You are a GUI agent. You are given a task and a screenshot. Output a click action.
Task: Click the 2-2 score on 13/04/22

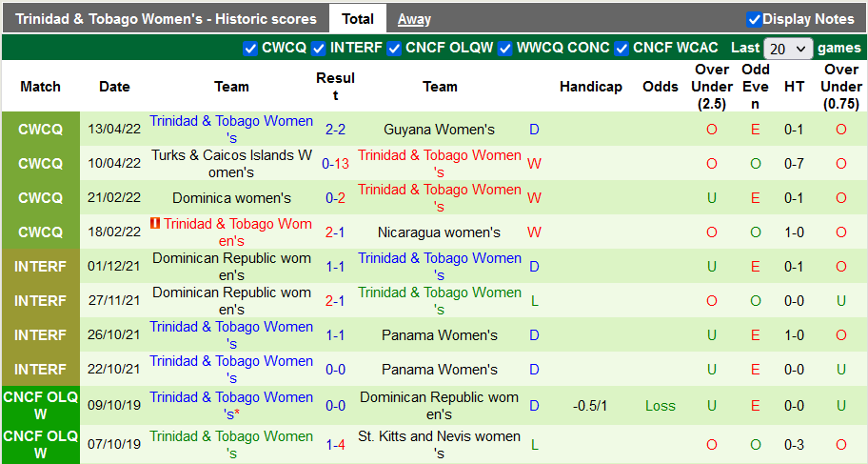pos(335,130)
